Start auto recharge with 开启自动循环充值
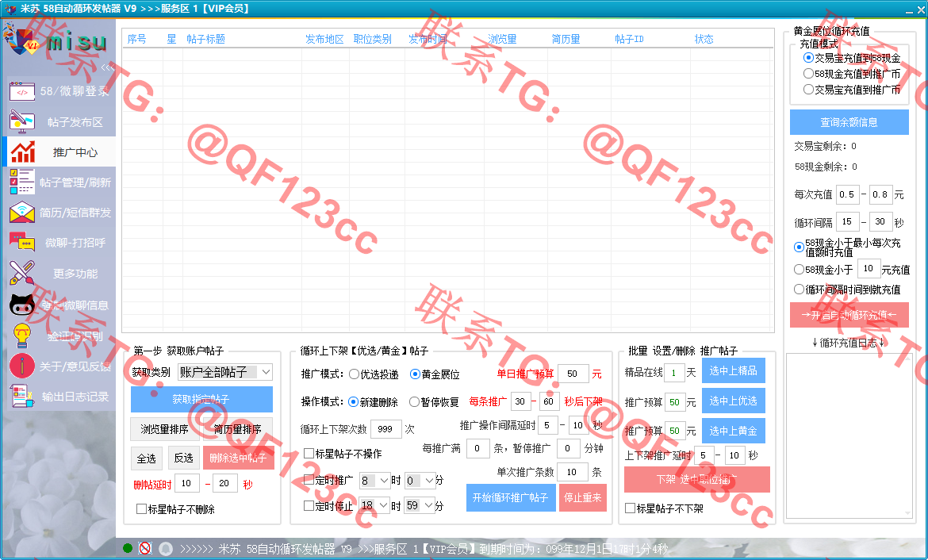 pyautogui.click(x=849, y=315)
